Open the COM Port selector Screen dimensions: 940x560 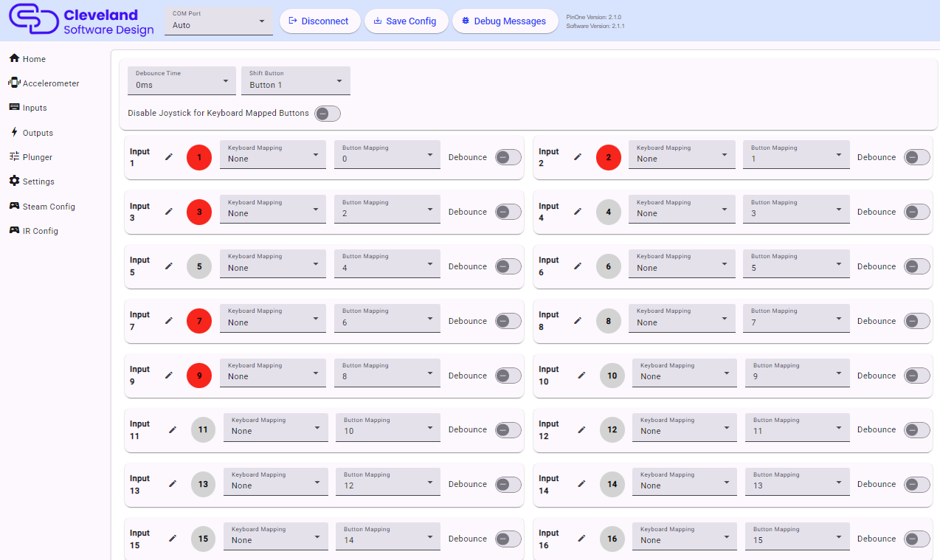[x=218, y=21]
